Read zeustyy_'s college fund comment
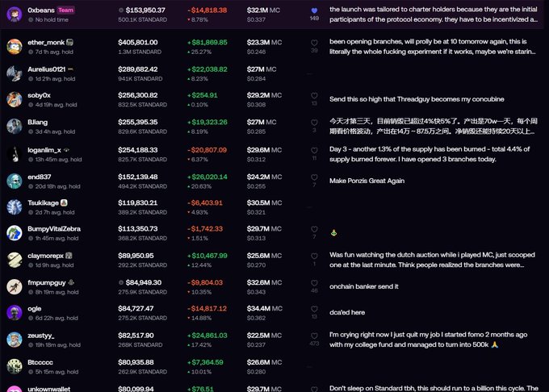 point(428,340)
